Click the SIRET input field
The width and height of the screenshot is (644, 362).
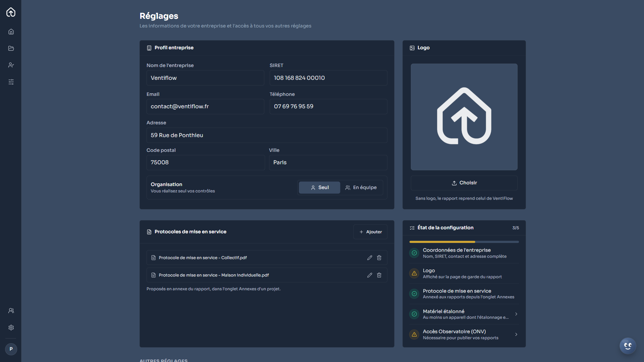pos(328,78)
